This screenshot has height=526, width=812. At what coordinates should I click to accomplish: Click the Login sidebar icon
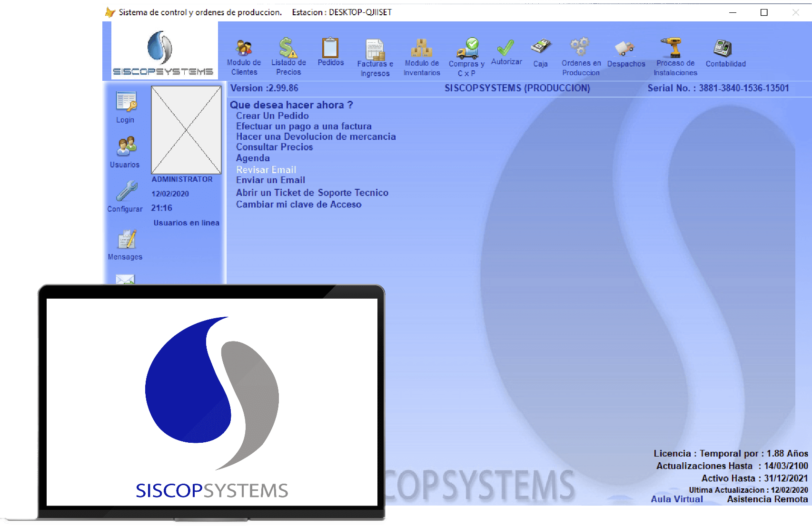pos(126,101)
